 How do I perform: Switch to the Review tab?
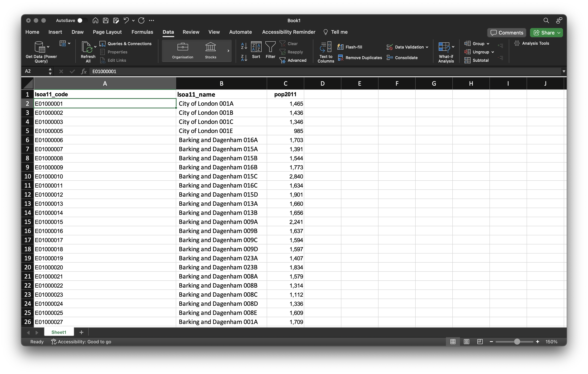[191, 32]
